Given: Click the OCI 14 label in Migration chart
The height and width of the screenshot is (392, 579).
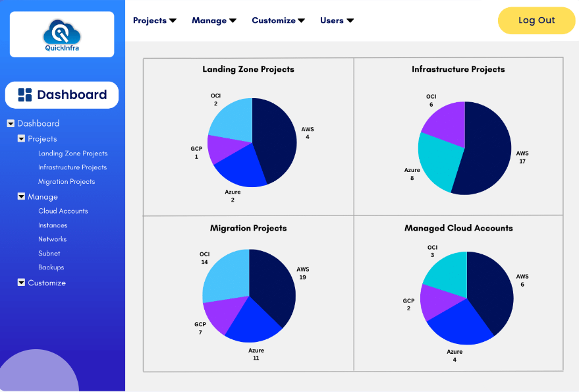Looking at the screenshot, I should 205,258.
